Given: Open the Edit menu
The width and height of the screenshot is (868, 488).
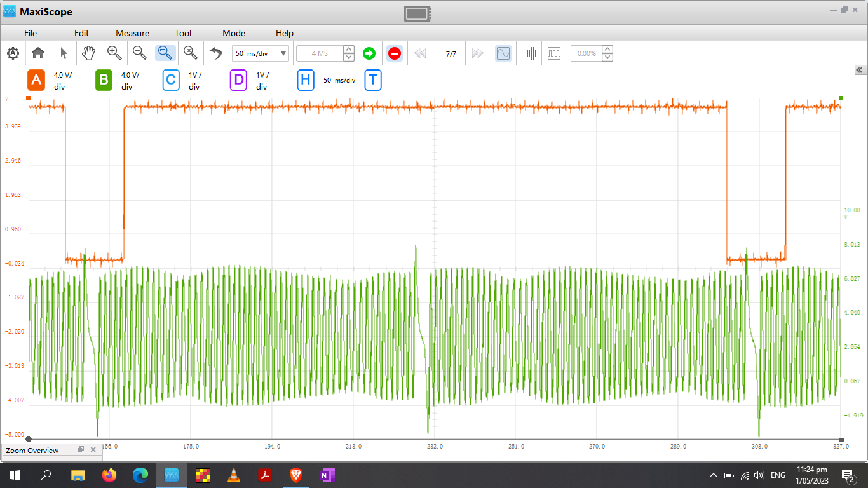Looking at the screenshot, I should click(81, 33).
